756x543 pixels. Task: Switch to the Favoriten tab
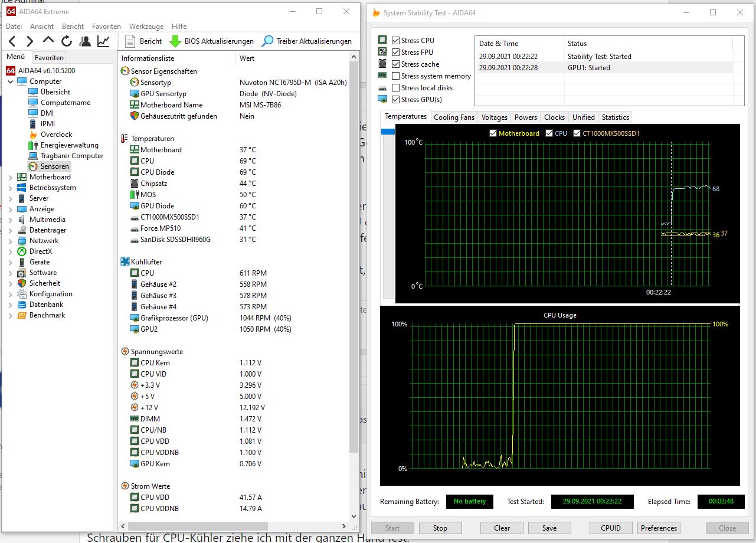[x=49, y=58]
